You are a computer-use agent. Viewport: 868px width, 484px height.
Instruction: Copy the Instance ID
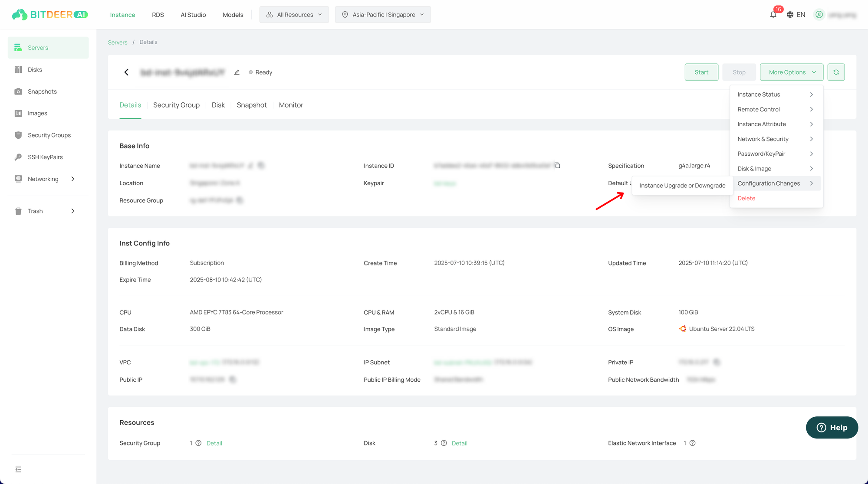[x=558, y=166]
